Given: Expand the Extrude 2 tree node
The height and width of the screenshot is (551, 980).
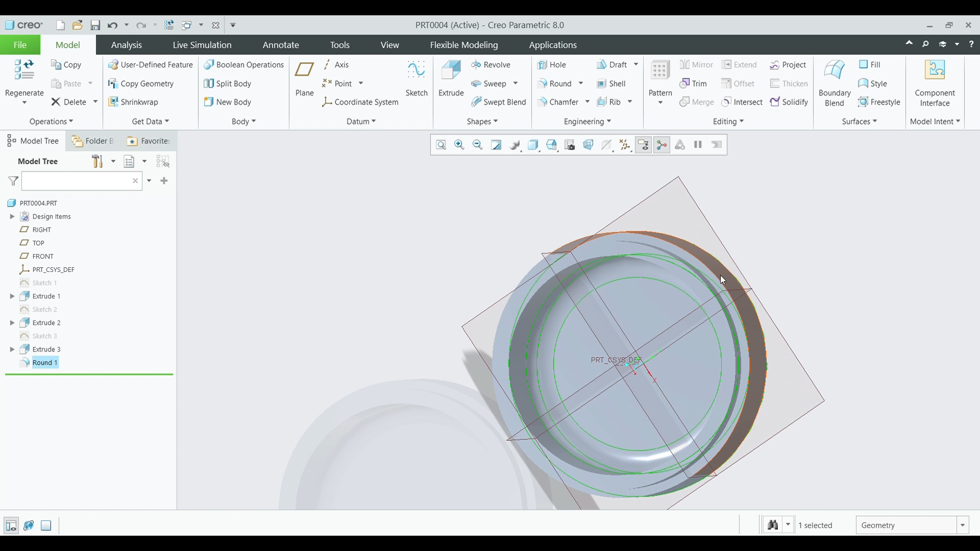Looking at the screenshot, I should point(12,322).
